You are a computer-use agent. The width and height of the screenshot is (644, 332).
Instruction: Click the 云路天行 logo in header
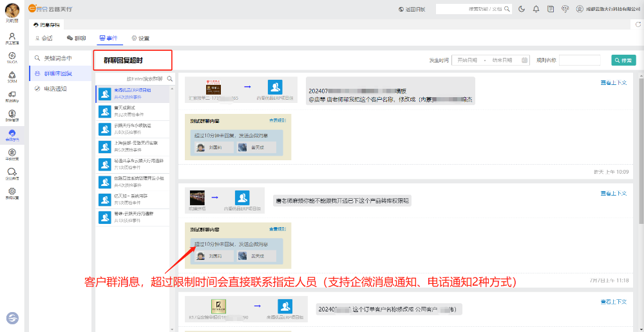(x=50, y=9)
